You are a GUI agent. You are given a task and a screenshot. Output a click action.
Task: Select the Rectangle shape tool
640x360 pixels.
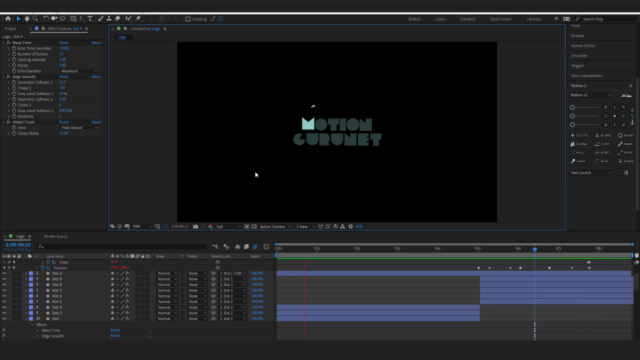(x=73, y=19)
